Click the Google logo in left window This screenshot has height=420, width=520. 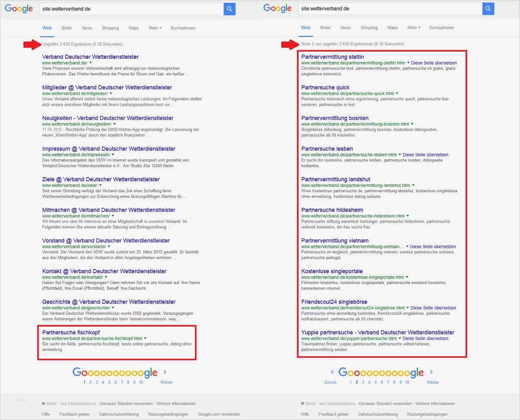(x=19, y=9)
